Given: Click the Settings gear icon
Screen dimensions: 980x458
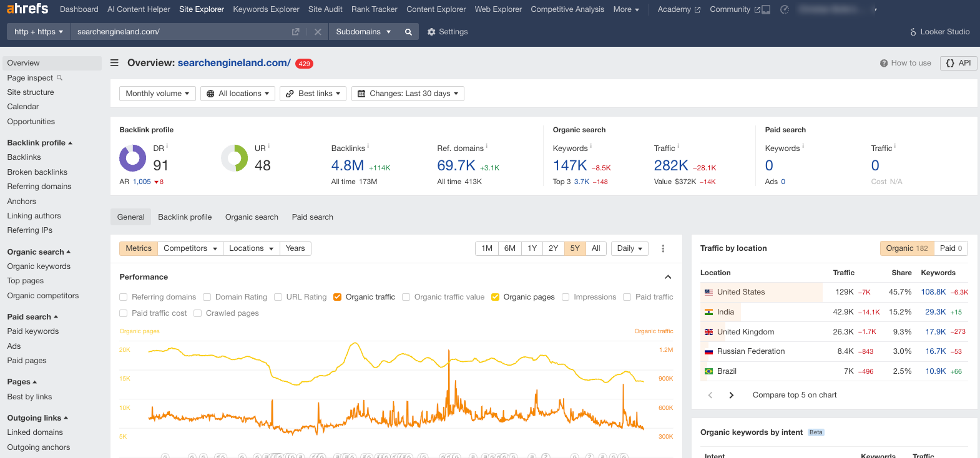Looking at the screenshot, I should [x=431, y=32].
